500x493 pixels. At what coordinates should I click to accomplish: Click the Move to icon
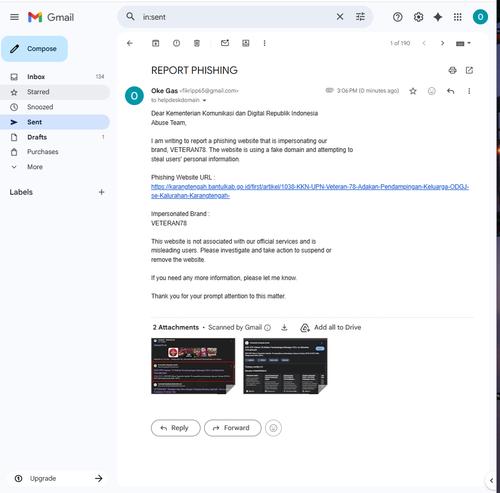246,43
